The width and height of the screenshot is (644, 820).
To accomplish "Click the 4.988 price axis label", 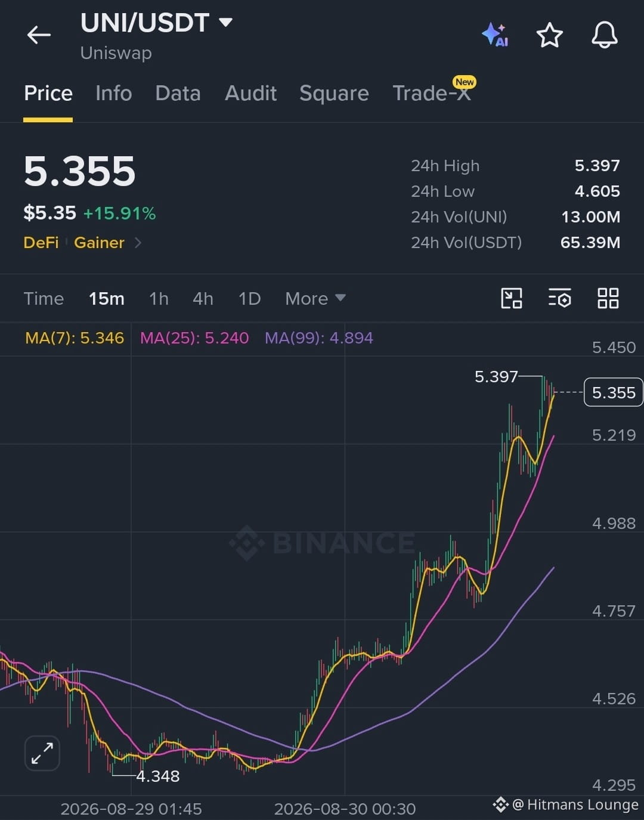I will [614, 524].
